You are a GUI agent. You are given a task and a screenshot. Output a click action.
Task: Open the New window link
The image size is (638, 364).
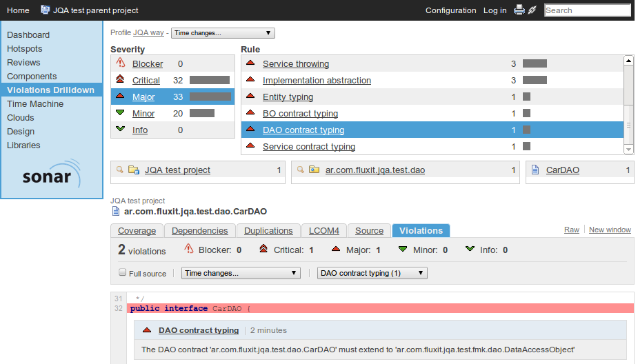pyautogui.click(x=610, y=230)
